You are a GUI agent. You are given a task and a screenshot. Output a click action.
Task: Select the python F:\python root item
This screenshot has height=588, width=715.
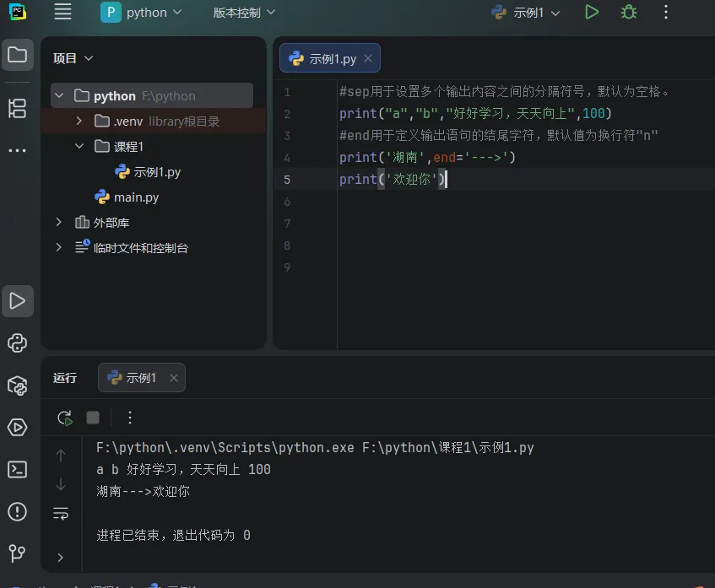coord(152,95)
